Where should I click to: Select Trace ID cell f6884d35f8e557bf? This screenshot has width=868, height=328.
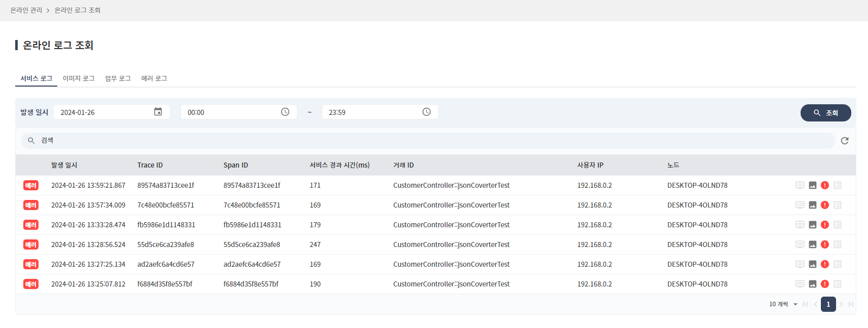pyautogui.click(x=165, y=284)
